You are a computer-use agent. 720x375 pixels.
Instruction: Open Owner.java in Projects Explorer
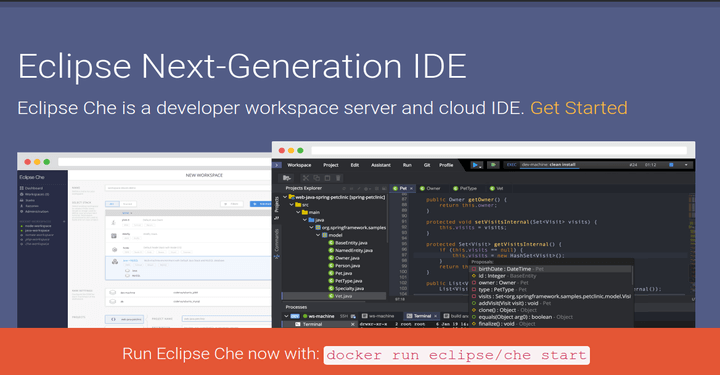click(x=344, y=258)
